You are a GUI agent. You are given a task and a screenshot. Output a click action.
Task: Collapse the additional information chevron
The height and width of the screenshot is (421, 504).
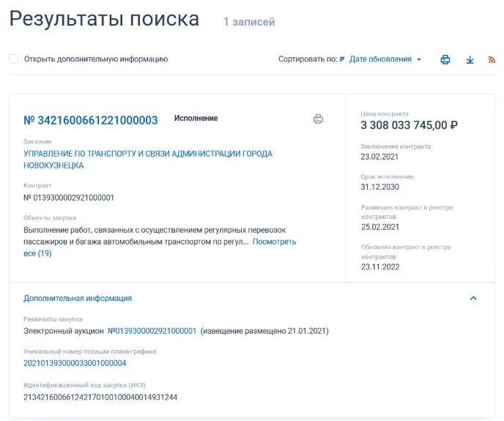point(473,298)
